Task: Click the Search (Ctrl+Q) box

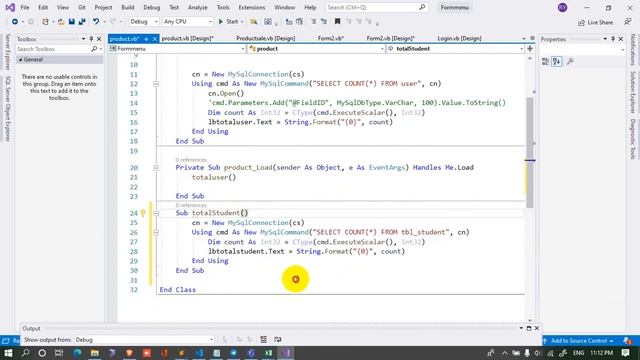Action: pos(376,7)
